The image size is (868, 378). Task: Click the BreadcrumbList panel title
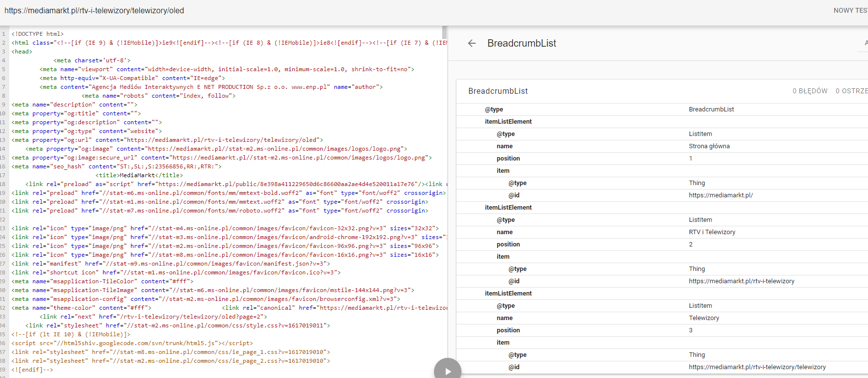click(x=522, y=43)
